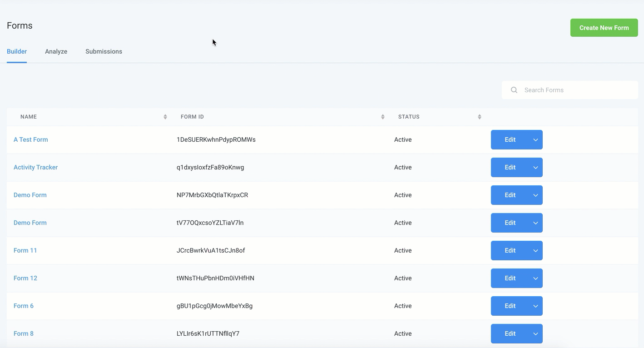Switch to the Builder tab
644x348 pixels.
click(17, 51)
